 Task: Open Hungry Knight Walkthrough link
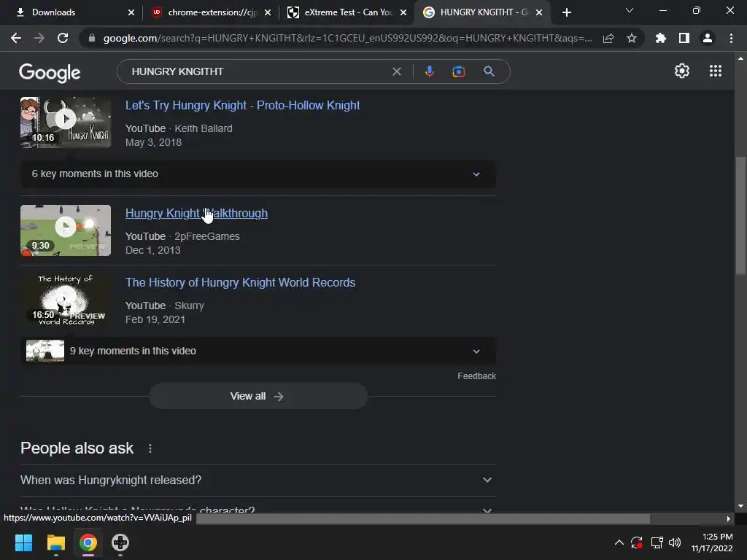pyautogui.click(x=196, y=214)
